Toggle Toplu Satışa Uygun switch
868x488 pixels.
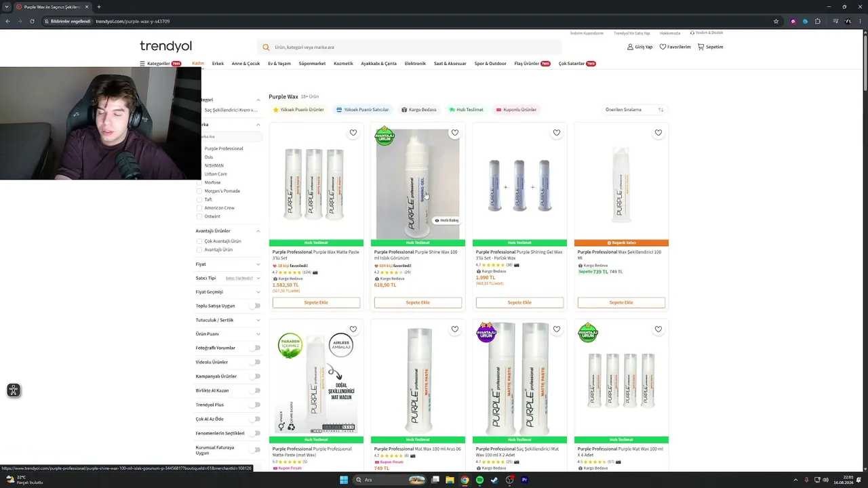click(256, 306)
